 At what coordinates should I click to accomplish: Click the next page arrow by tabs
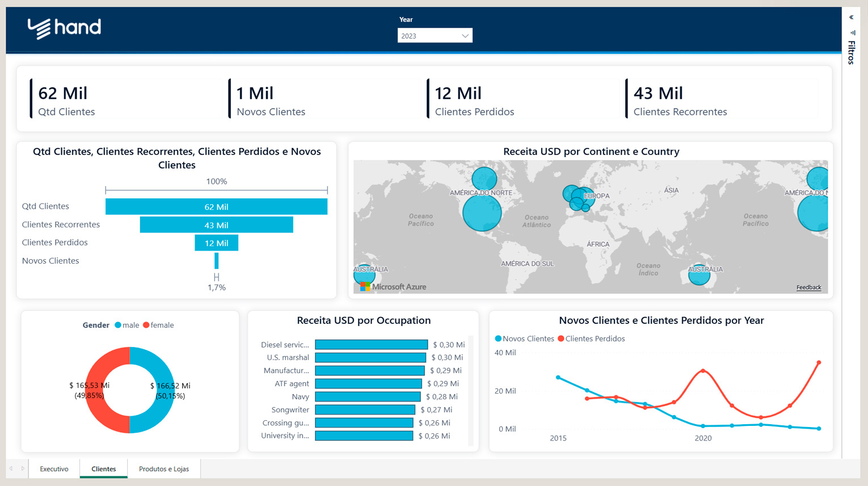[x=23, y=468]
